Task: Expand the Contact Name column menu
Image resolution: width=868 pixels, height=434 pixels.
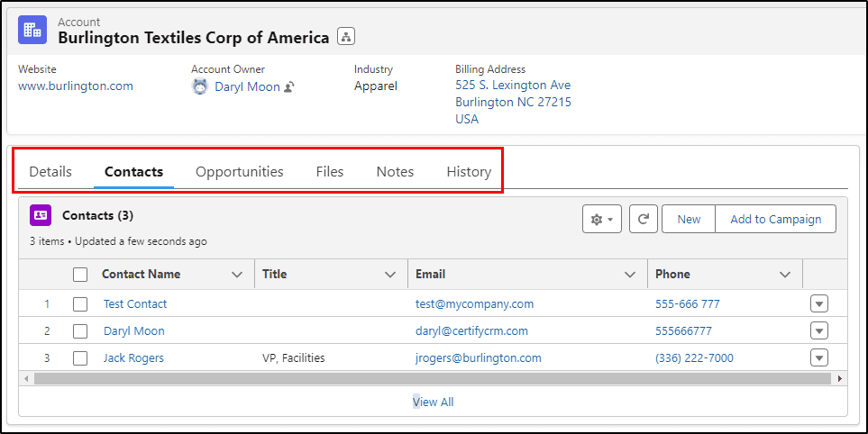Action: (237, 275)
